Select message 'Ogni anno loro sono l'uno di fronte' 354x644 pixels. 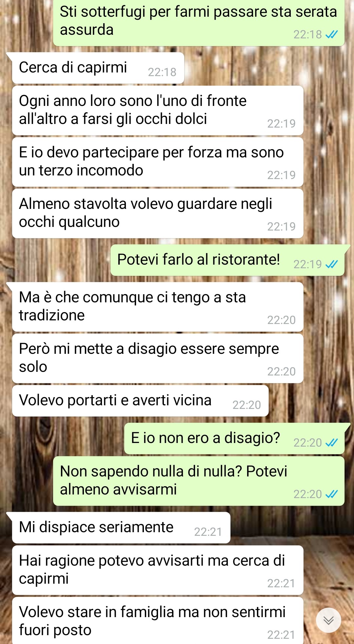[158, 111]
